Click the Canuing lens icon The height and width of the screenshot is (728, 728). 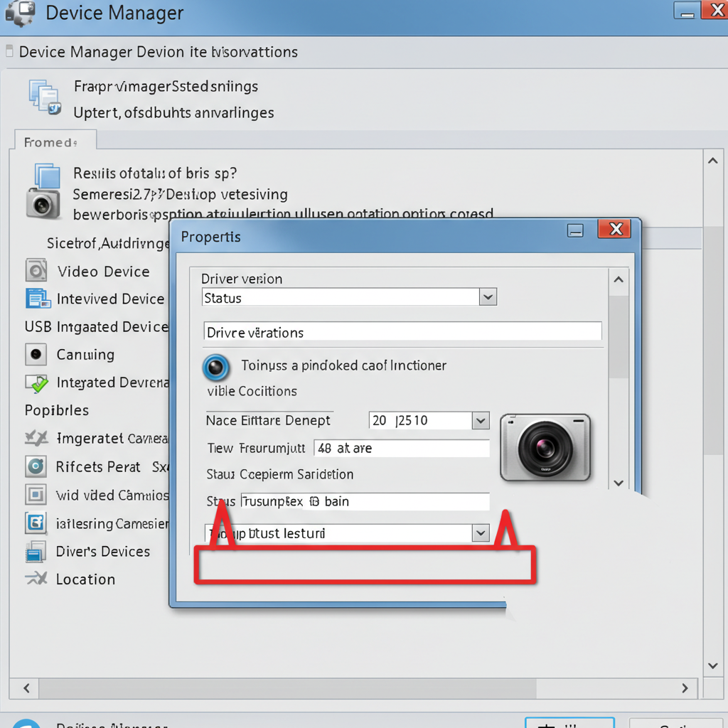coord(36,355)
